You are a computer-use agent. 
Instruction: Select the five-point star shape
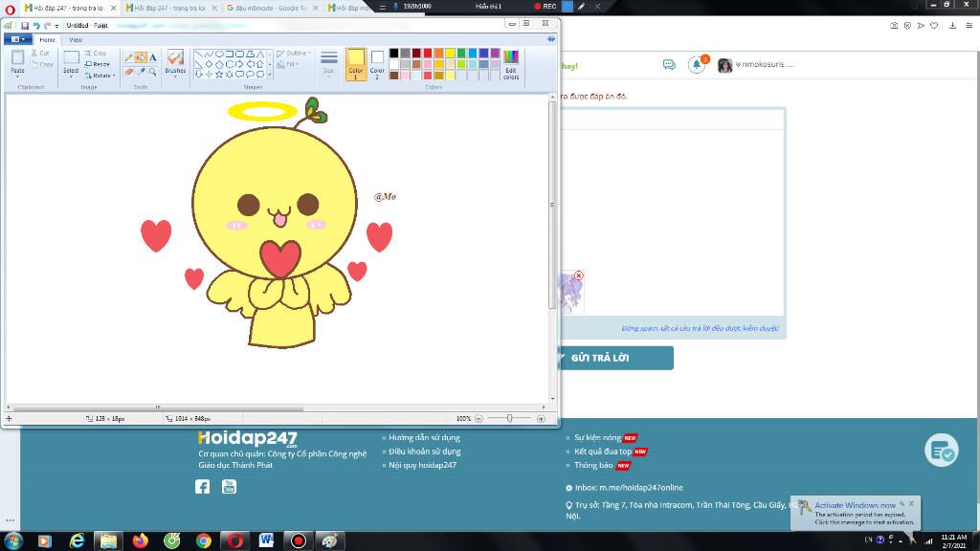pyautogui.click(x=219, y=74)
